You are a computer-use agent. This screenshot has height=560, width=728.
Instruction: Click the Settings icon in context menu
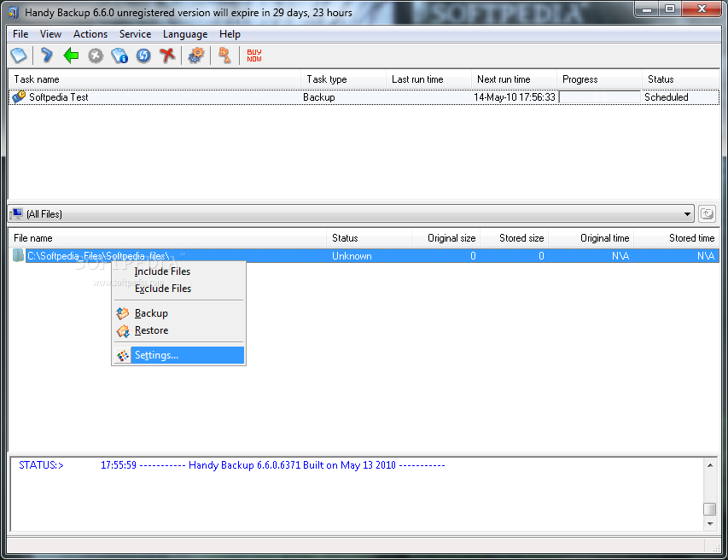pos(123,356)
